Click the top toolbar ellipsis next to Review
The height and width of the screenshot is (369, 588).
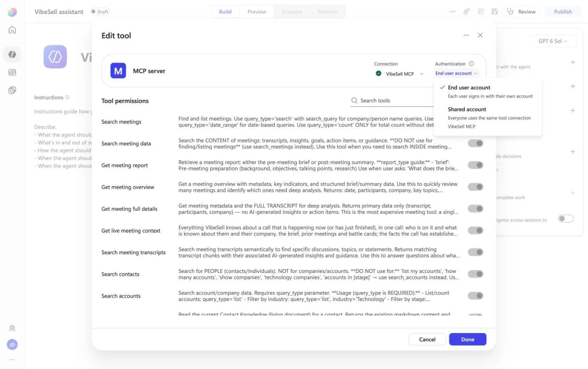(x=453, y=11)
